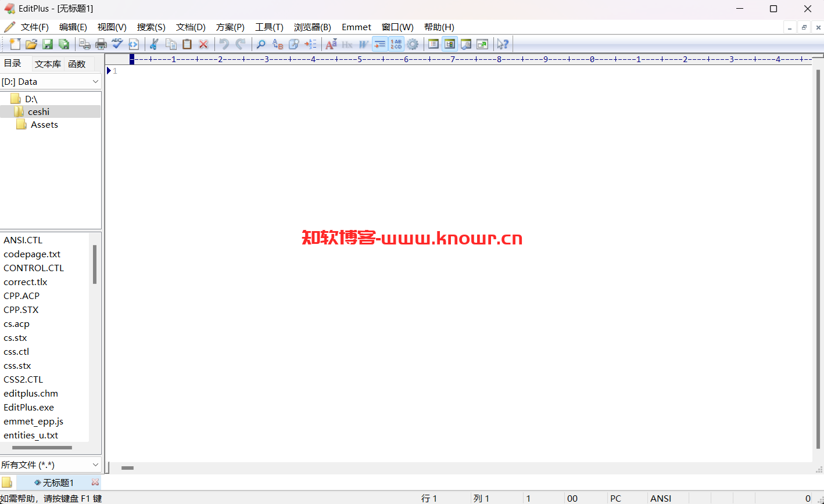Click the Cut scissors icon
The height and width of the screenshot is (504, 824).
155,44
